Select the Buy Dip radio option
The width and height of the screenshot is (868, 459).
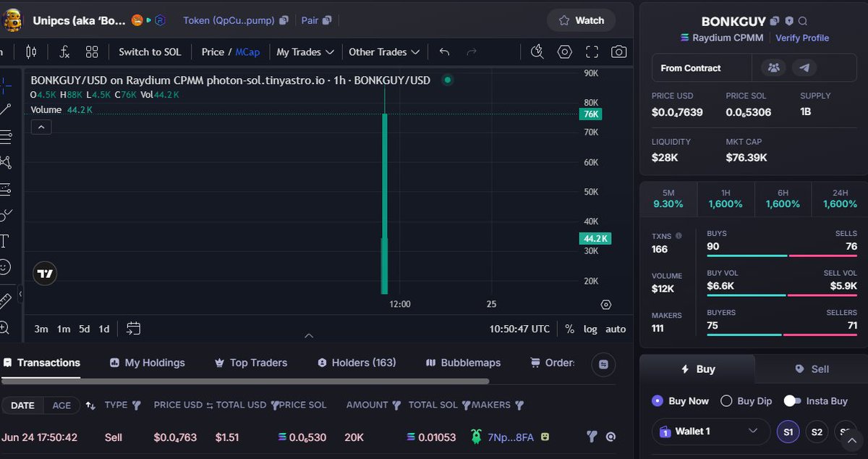pos(727,401)
